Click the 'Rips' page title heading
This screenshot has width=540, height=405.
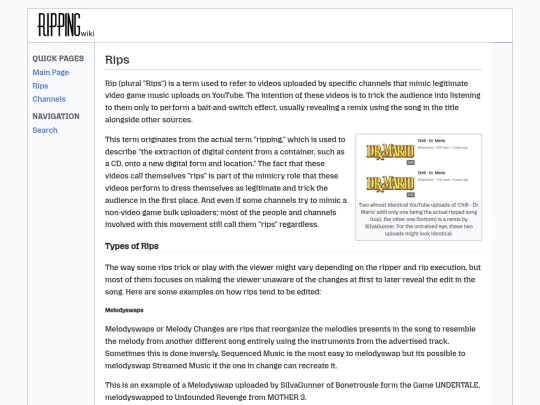point(117,60)
